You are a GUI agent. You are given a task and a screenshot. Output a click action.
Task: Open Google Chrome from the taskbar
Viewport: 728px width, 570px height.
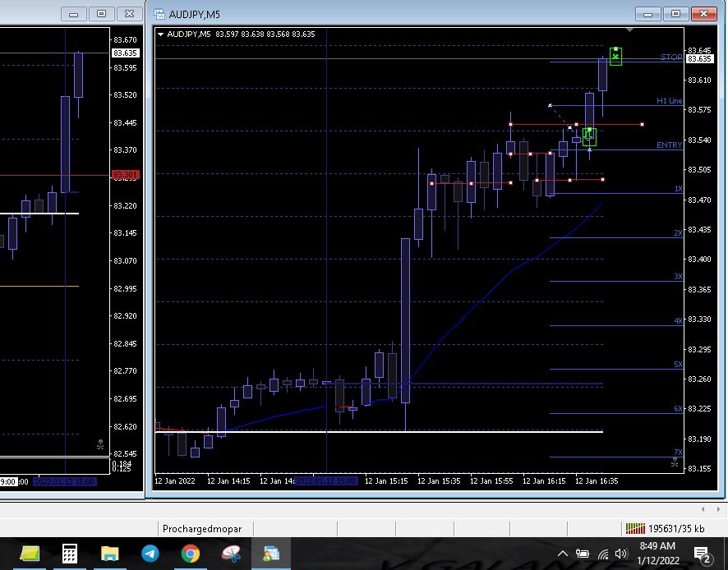tap(191, 554)
